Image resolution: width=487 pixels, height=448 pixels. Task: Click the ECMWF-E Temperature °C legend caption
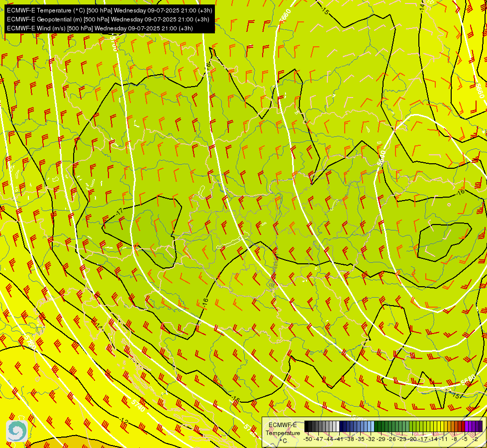(x=283, y=433)
